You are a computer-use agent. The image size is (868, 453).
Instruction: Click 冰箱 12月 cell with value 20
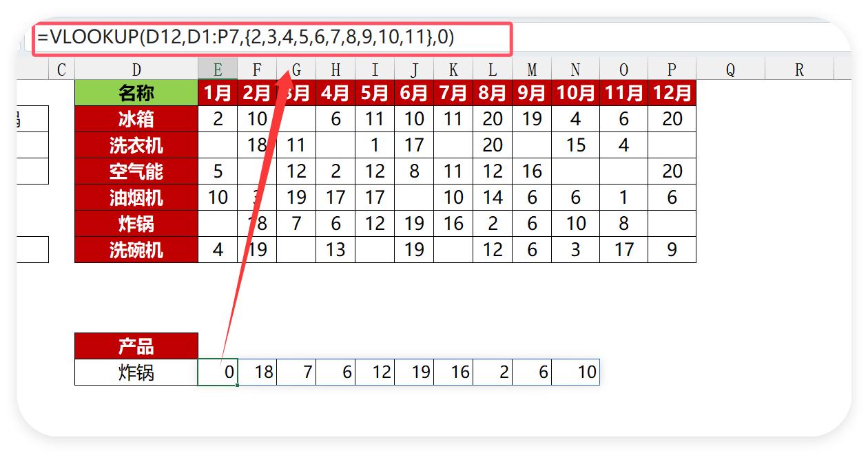(x=672, y=119)
